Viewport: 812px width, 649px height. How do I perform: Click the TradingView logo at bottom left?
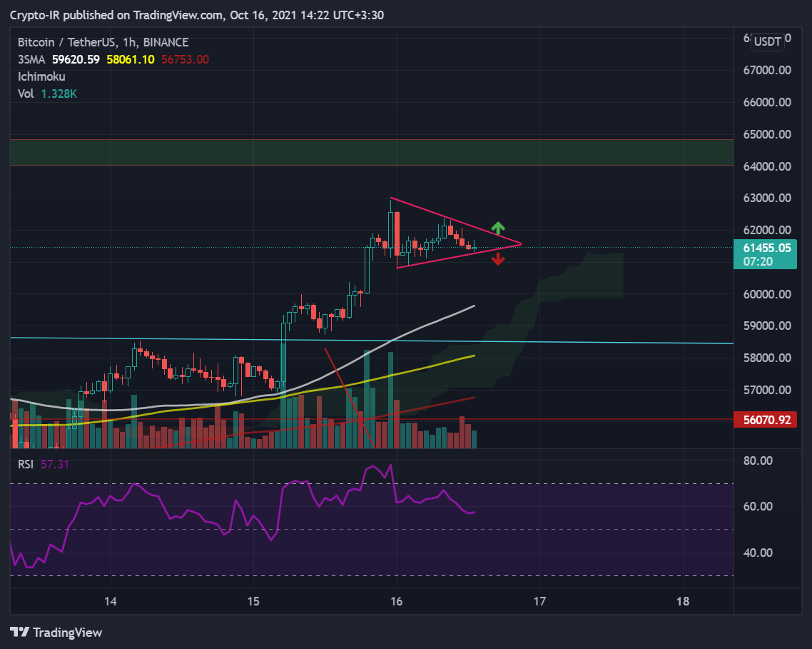coord(56,633)
